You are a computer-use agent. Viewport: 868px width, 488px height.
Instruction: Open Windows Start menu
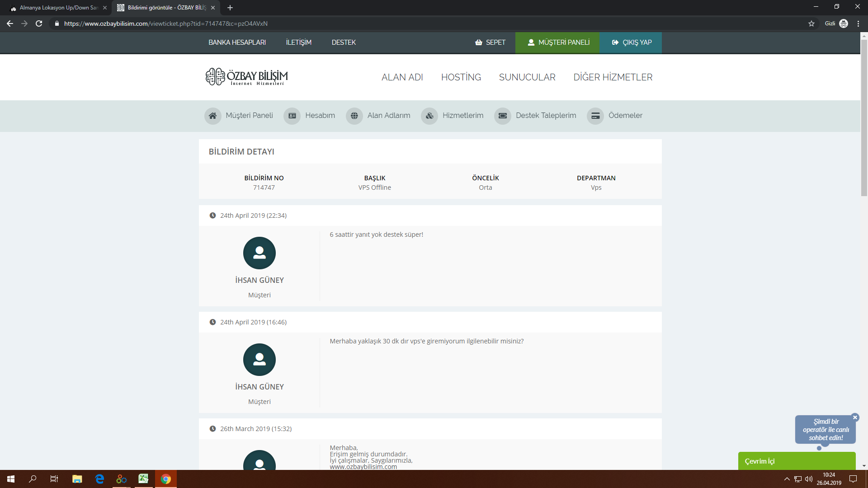tap(11, 479)
